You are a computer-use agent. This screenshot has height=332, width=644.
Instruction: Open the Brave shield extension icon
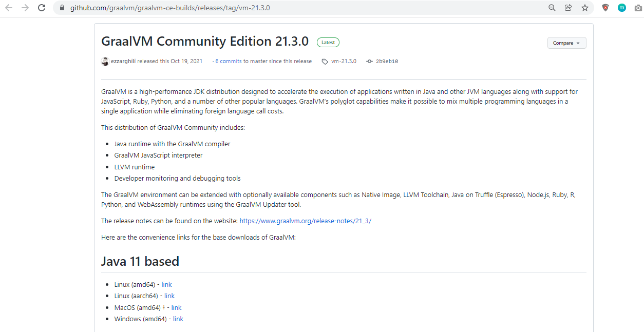pyautogui.click(x=605, y=8)
